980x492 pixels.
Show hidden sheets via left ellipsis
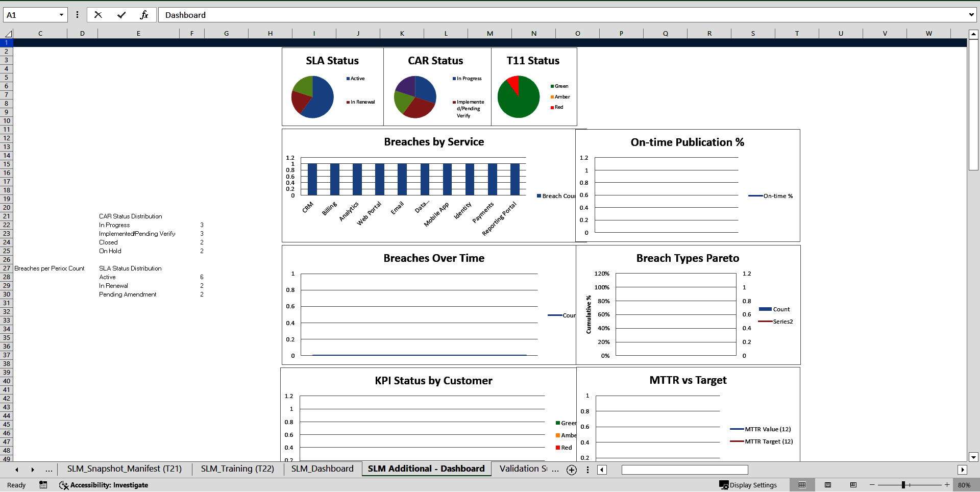(49, 470)
